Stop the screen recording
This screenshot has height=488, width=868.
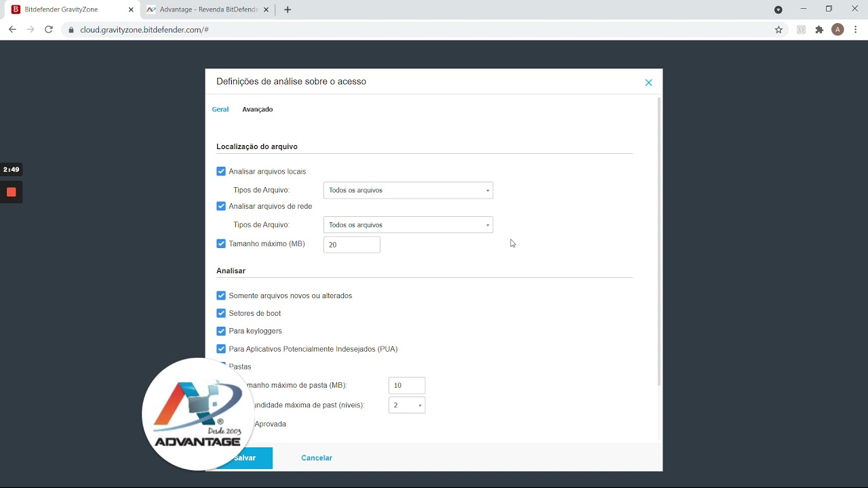(12, 192)
